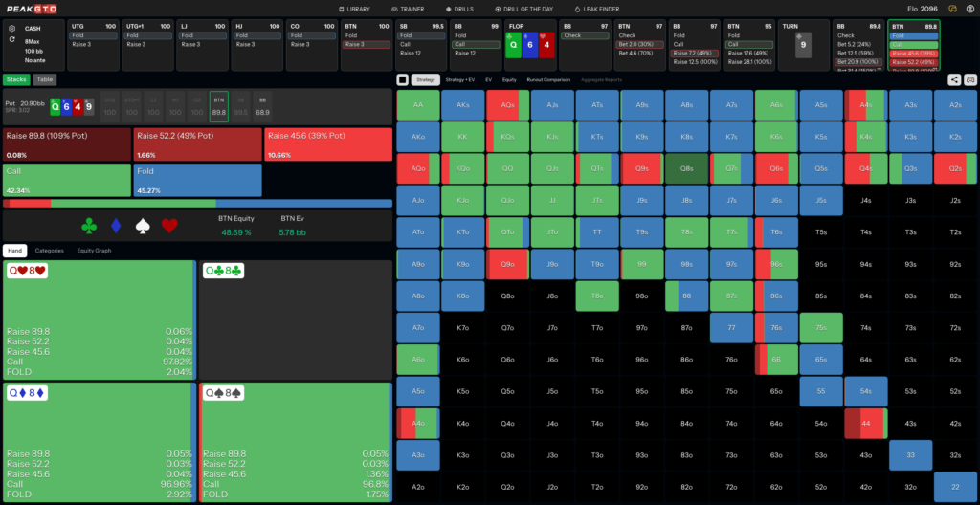Viewport: 980px width, 505px height.
Task: Select the Q9o cell in the matrix
Action: [507, 264]
